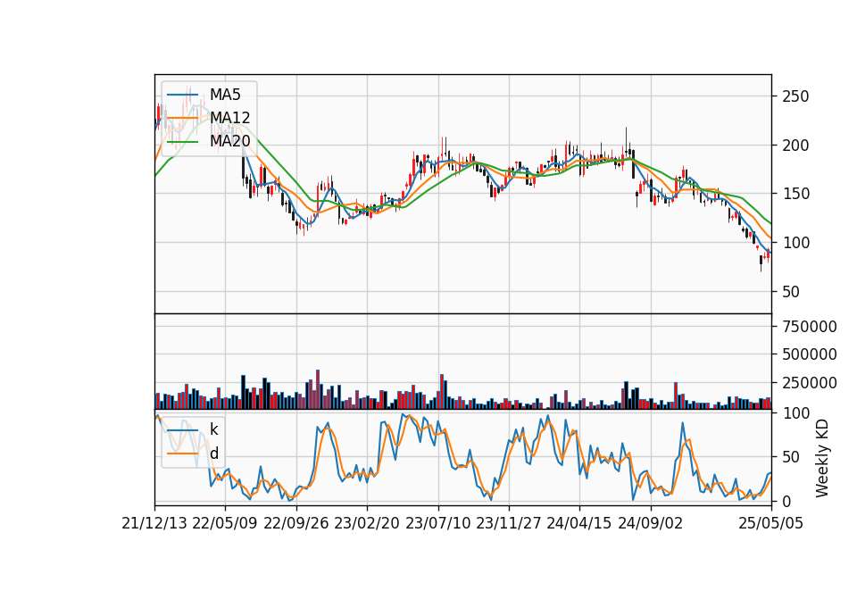Click the 0 label on the KD axis
Viewport: 857px width, 616px height.
[786, 501]
